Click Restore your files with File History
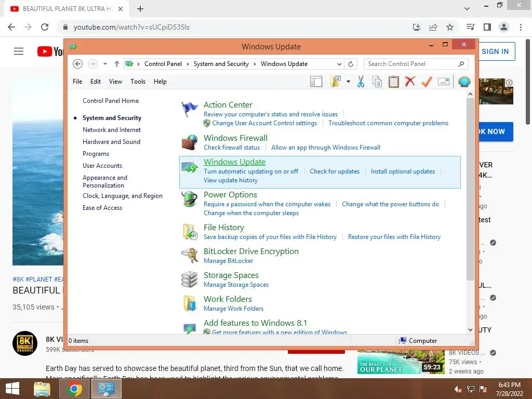The image size is (532, 399). (394, 237)
